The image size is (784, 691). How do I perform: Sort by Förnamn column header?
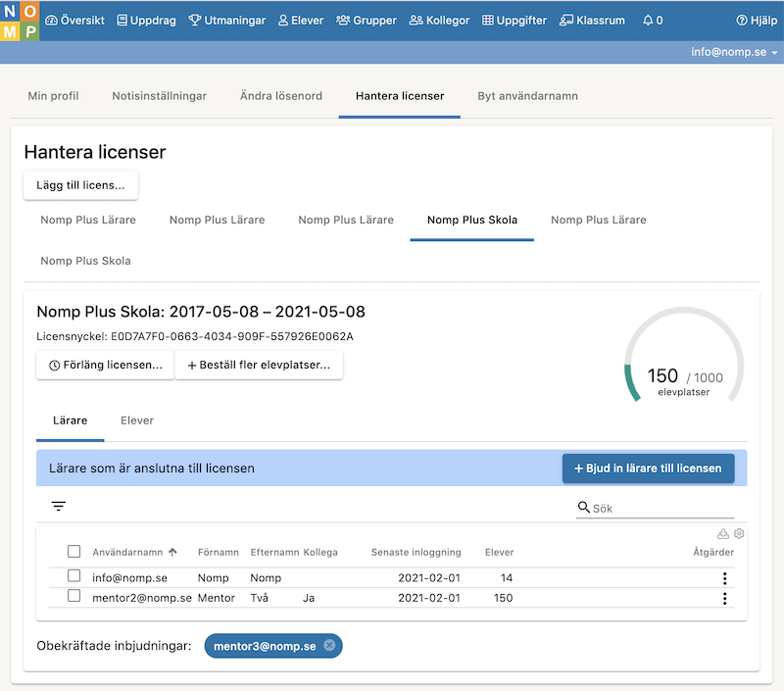pyautogui.click(x=218, y=553)
